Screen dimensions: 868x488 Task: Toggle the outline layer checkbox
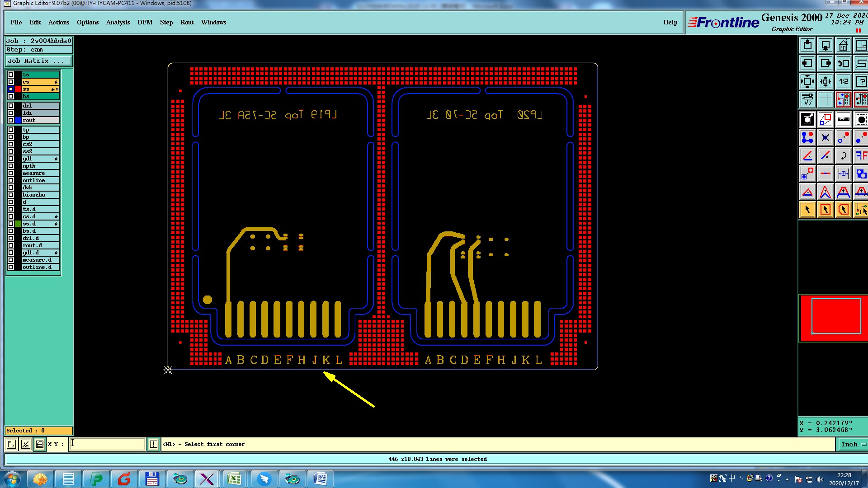coord(11,180)
